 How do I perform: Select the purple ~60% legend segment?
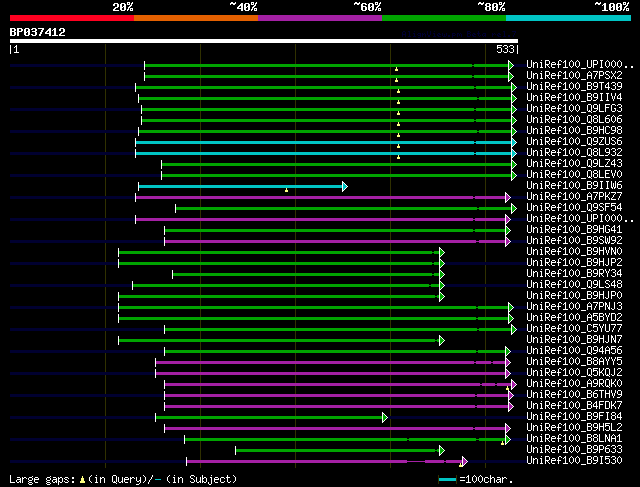pos(319,18)
